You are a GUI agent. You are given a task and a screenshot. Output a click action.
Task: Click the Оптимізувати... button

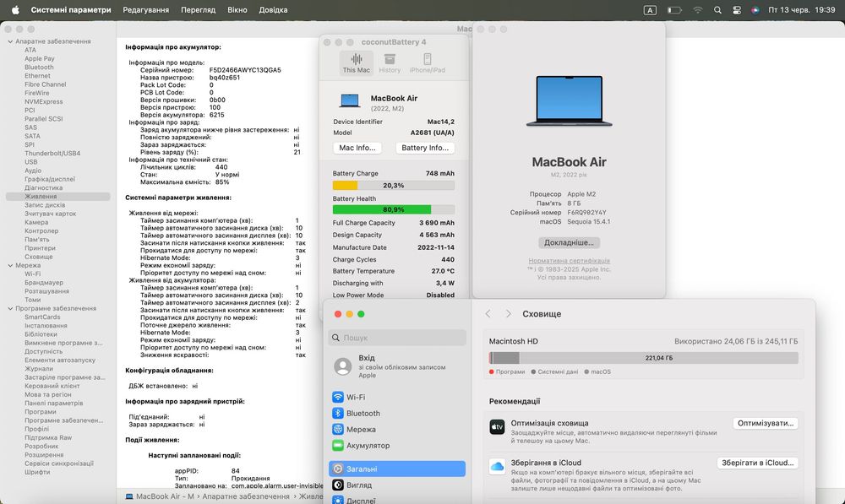pyautogui.click(x=766, y=423)
